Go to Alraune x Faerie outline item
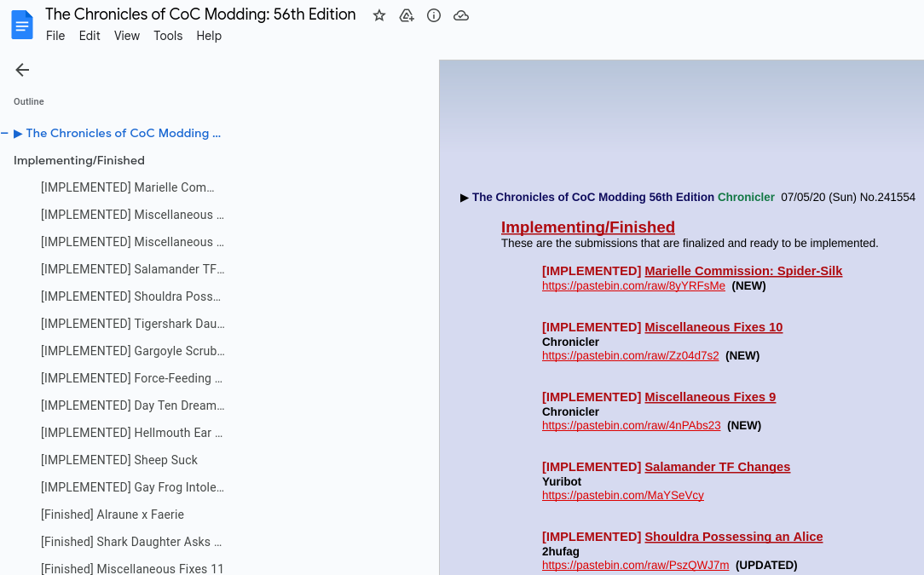924x575 pixels. pos(113,515)
